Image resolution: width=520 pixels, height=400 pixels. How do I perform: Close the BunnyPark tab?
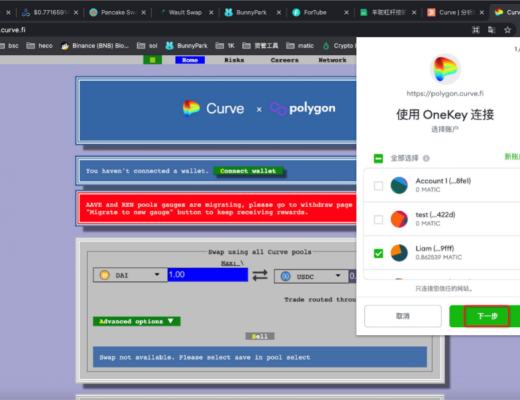pyautogui.click(x=279, y=13)
